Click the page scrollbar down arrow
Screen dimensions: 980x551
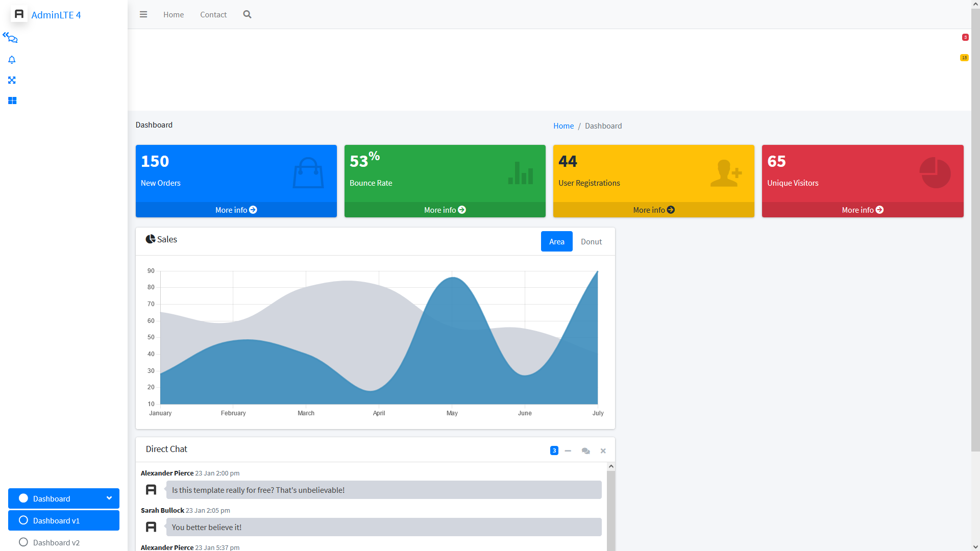pyautogui.click(x=975, y=547)
